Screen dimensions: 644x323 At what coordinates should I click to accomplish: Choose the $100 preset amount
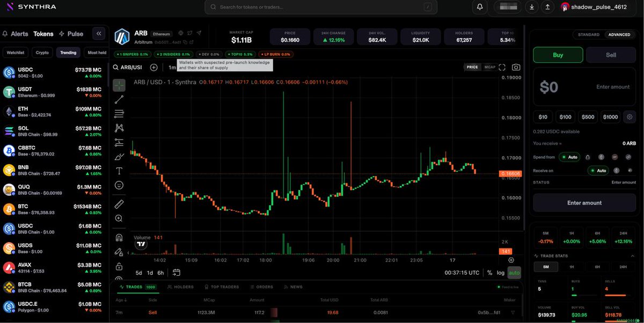pyautogui.click(x=565, y=117)
